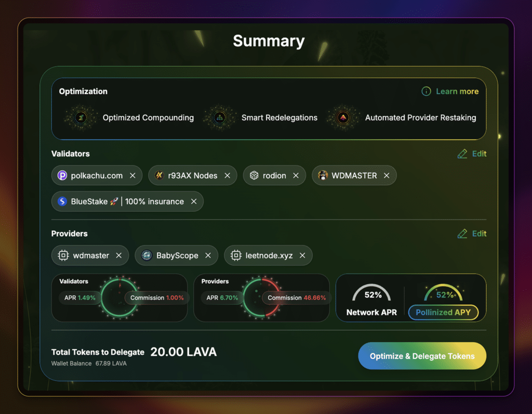Viewport: 532px width, 414px height.
Task: Remove the wdmaster provider
Action: [119, 255]
